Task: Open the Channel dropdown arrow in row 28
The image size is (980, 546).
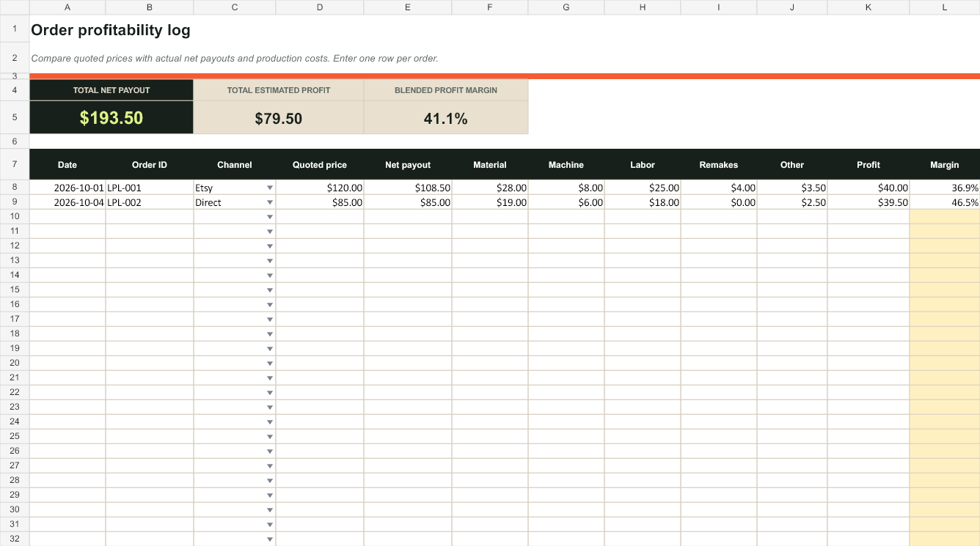Action: (x=270, y=481)
